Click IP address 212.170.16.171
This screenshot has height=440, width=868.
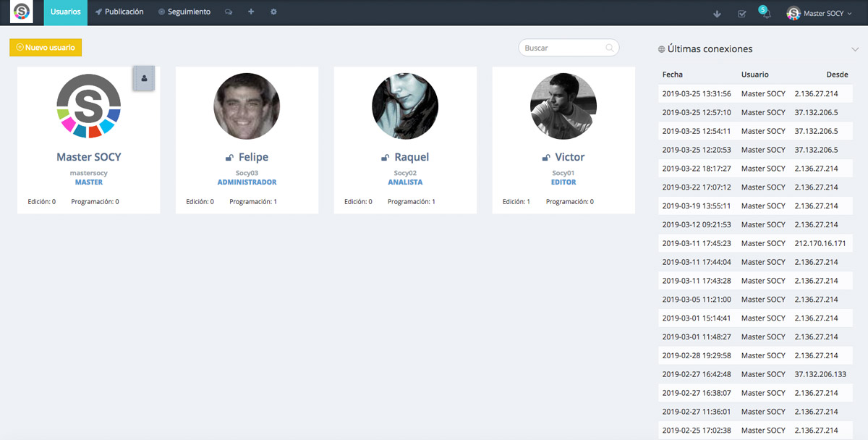pyautogui.click(x=820, y=243)
